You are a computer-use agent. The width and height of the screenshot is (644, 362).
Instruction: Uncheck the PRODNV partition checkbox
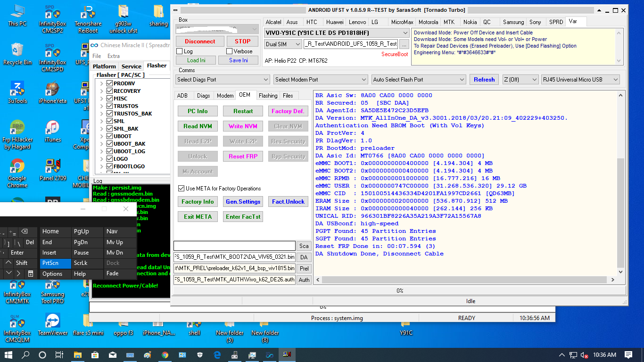(109, 83)
